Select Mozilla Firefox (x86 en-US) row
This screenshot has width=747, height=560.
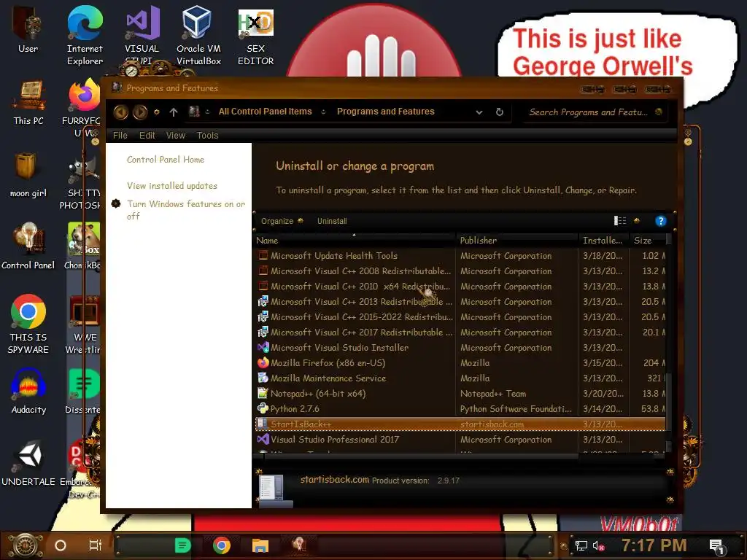pyautogui.click(x=460, y=363)
